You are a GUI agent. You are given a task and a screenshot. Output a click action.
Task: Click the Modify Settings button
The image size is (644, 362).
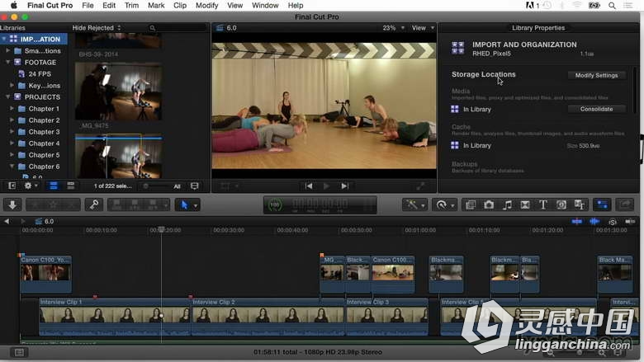click(596, 75)
